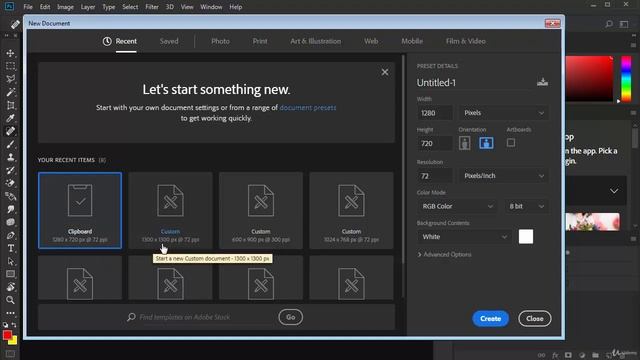Viewport: 640px width, 360px height.
Task: Expand Advanced Options
Action: (x=444, y=254)
